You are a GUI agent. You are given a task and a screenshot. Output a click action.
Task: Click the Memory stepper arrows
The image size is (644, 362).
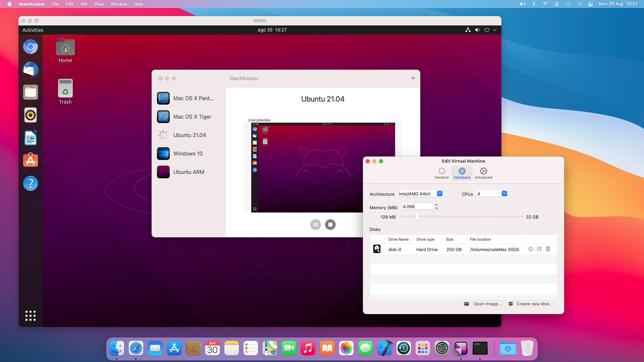click(x=436, y=206)
